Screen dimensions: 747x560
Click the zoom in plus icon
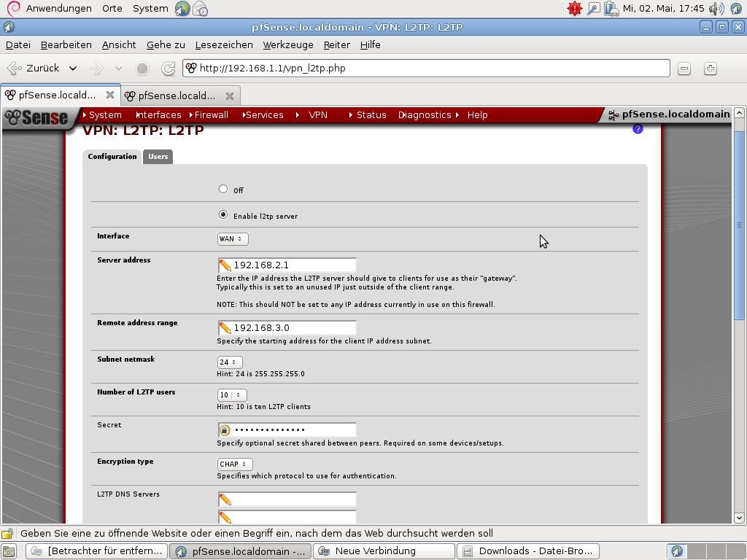coord(711,69)
